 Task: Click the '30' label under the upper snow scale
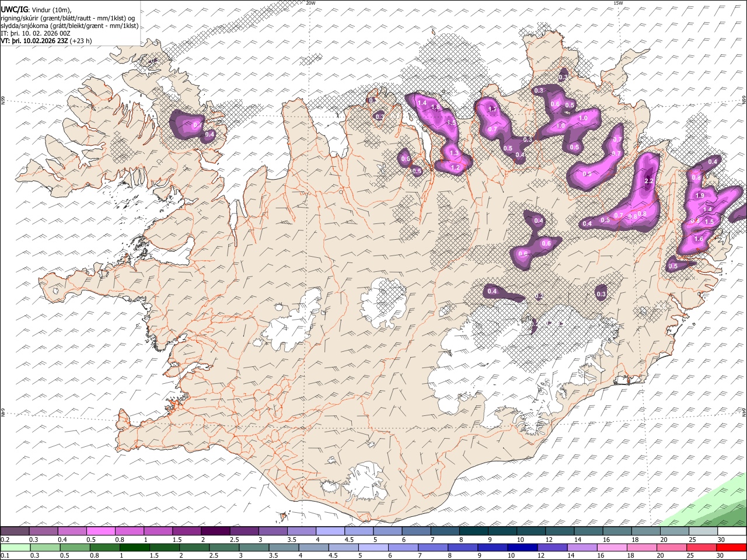point(721,540)
